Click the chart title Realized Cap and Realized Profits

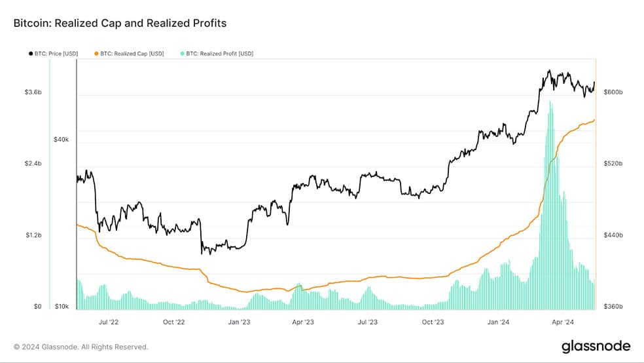point(120,23)
